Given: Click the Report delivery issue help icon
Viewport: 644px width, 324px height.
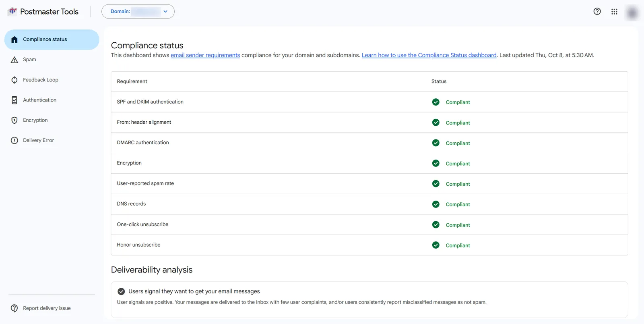Looking at the screenshot, I should point(14,308).
